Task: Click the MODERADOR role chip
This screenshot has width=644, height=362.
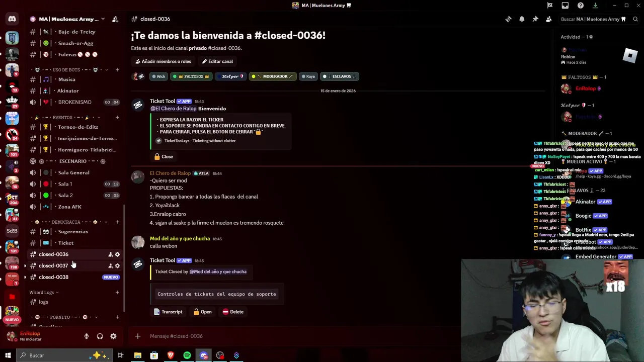Action: (272, 76)
